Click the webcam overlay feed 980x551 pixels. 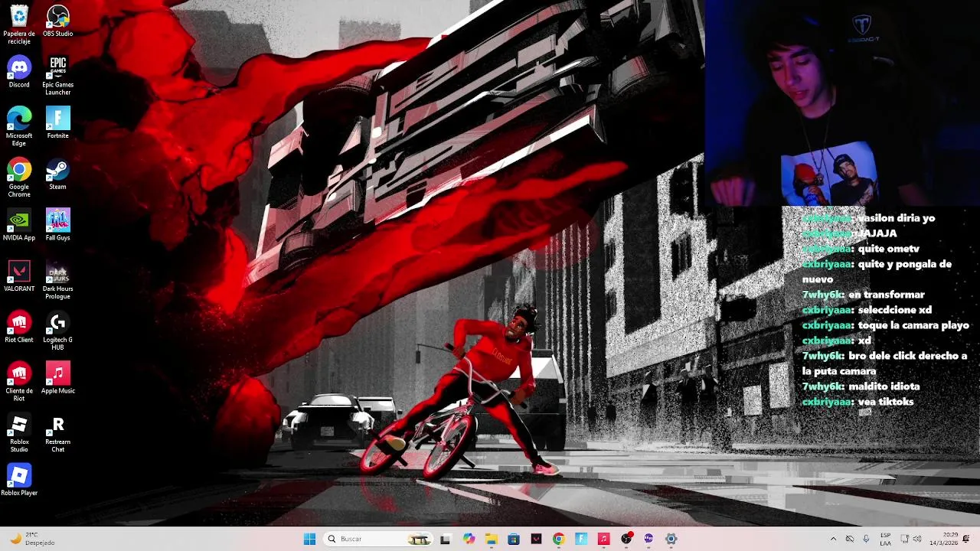pyautogui.click(x=841, y=103)
